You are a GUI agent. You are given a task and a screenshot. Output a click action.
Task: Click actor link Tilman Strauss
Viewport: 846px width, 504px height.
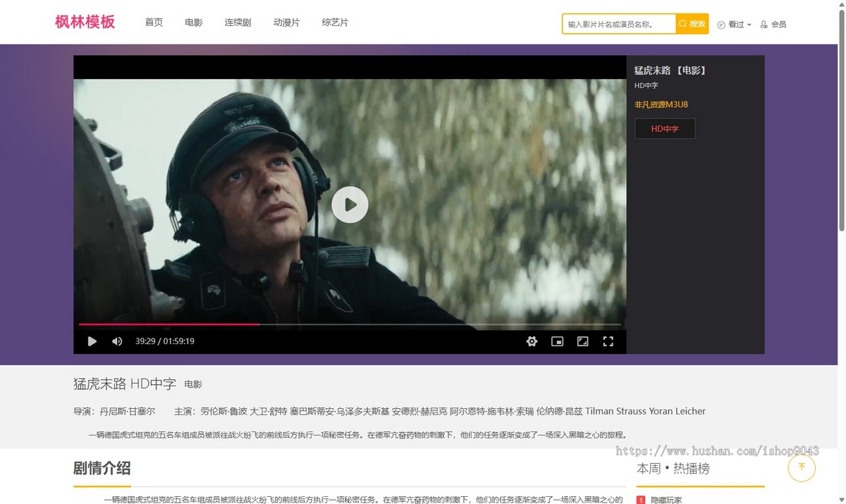click(x=615, y=411)
